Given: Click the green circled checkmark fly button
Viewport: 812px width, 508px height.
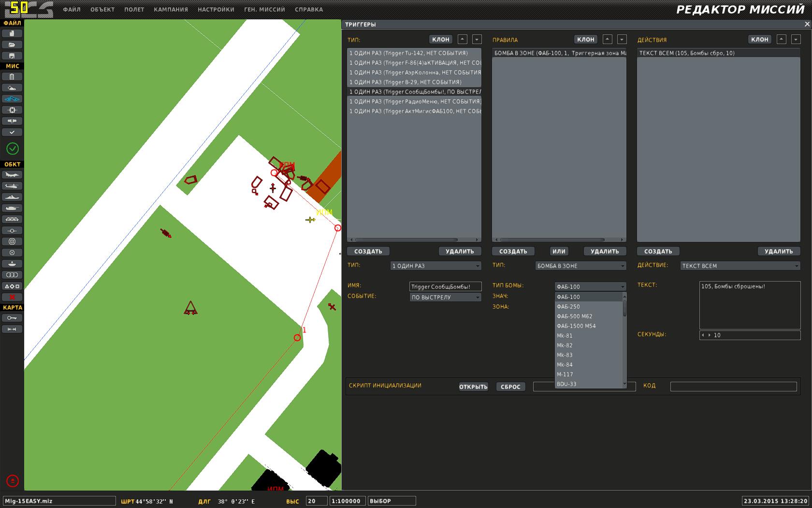Looking at the screenshot, I should (13, 149).
